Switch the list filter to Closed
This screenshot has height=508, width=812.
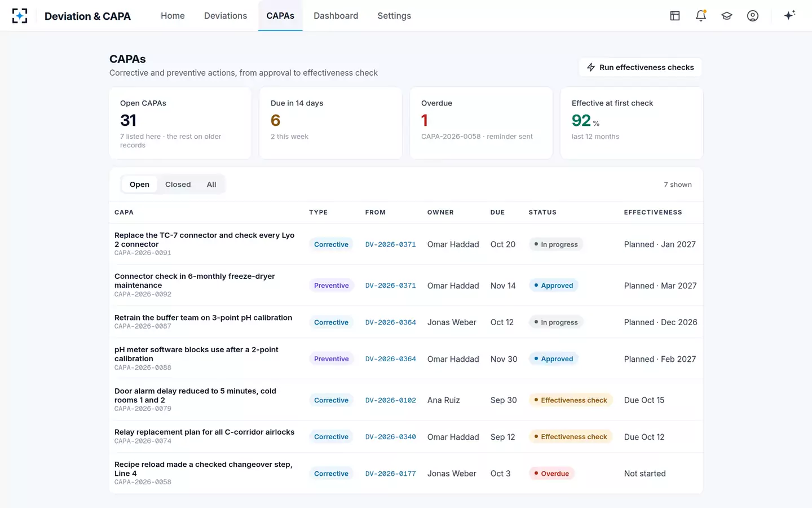[178, 185]
